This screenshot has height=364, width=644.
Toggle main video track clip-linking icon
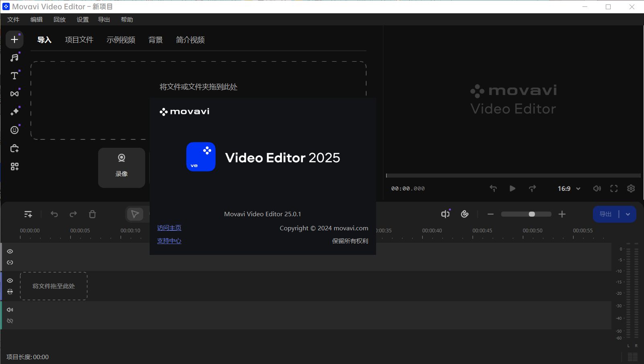10,292
